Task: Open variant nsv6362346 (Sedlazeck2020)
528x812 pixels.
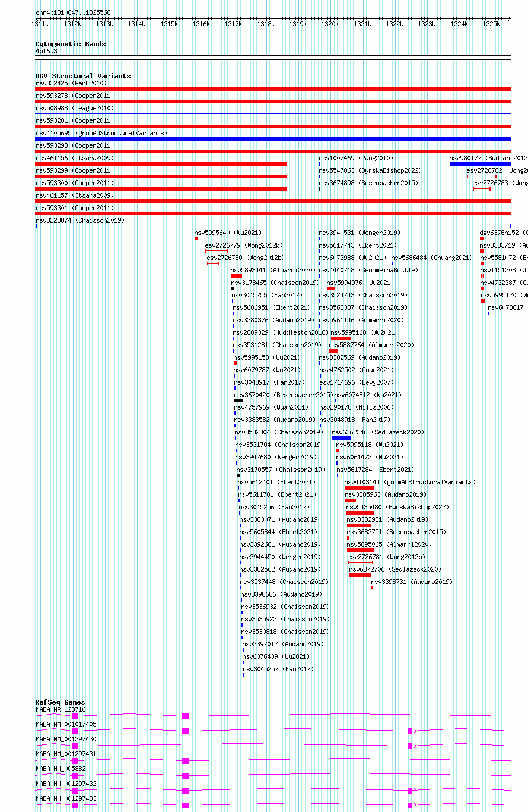Action: [x=378, y=432]
